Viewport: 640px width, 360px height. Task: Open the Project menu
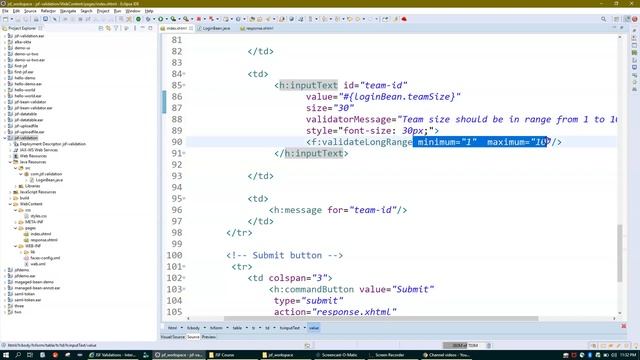[x=103, y=11]
